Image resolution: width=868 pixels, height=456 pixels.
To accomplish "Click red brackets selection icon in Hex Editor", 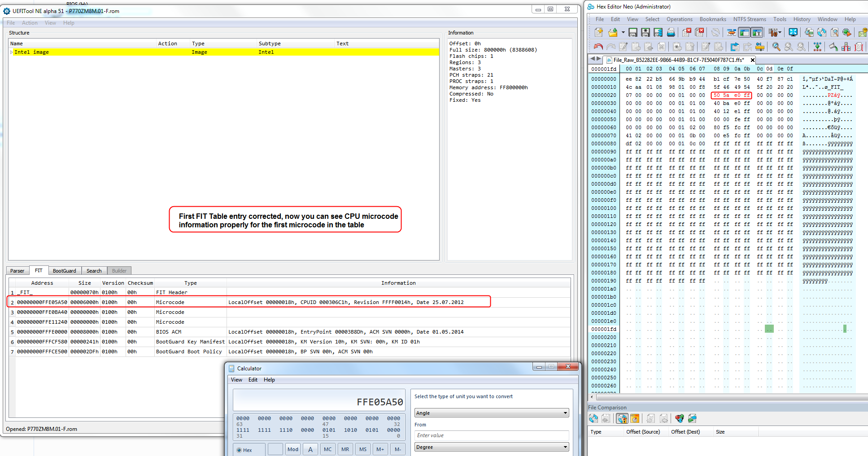I will point(859,47).
